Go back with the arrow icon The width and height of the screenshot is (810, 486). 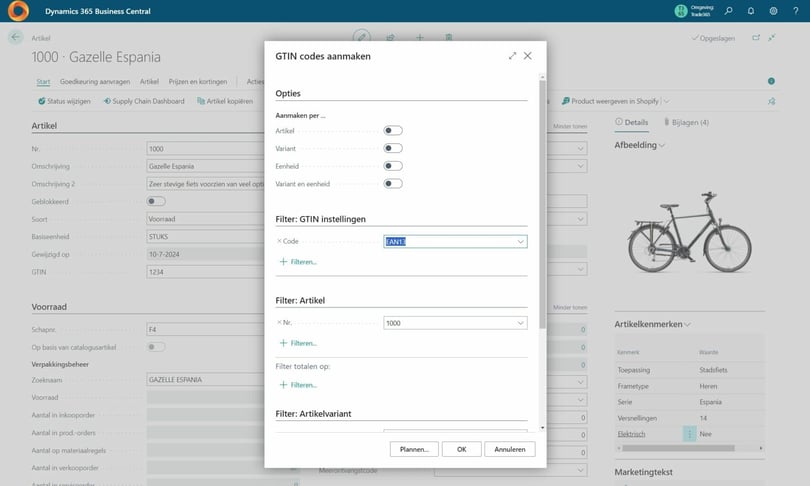click(x=15, y=37)
